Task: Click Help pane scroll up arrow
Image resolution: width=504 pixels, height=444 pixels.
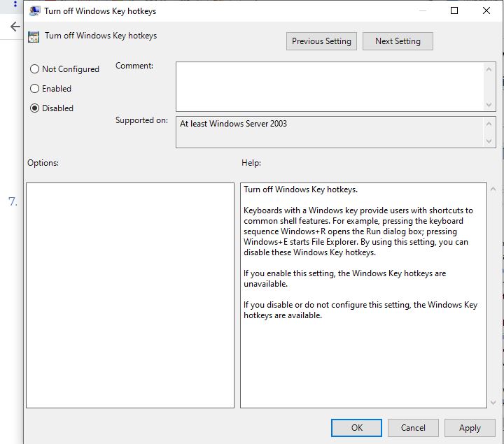Action: pyautogui.click(x=493, y=189)
